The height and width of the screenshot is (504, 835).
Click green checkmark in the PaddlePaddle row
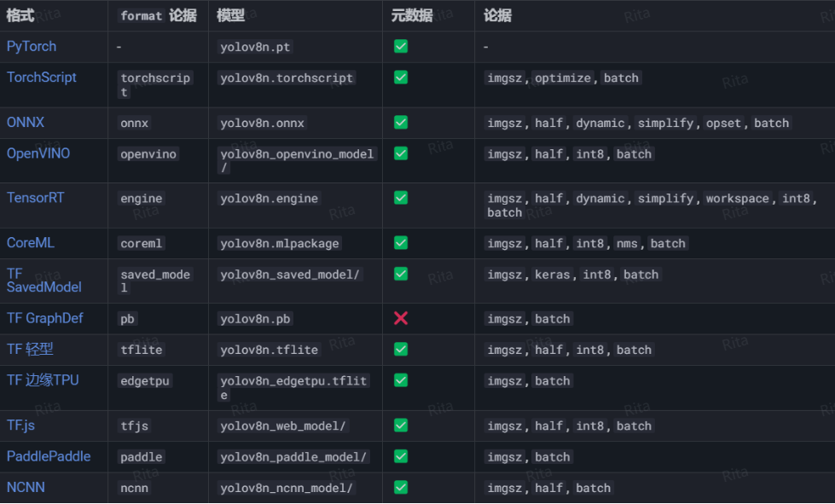click(x=401, y=456)
